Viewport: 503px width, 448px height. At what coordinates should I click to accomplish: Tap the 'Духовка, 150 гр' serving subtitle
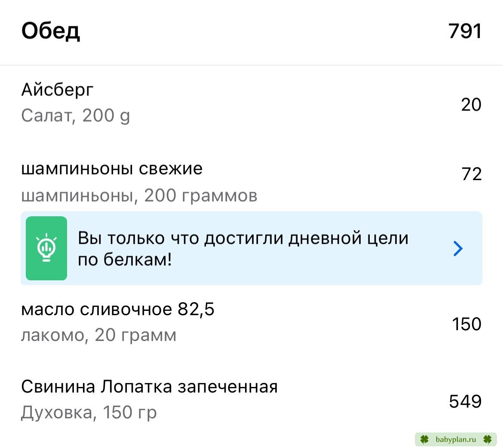pyautogui.click(x=89, y=413)
